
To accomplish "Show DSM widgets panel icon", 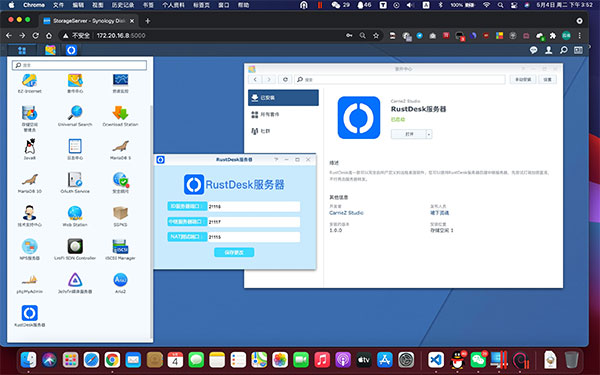I will [x=578, y=50].
